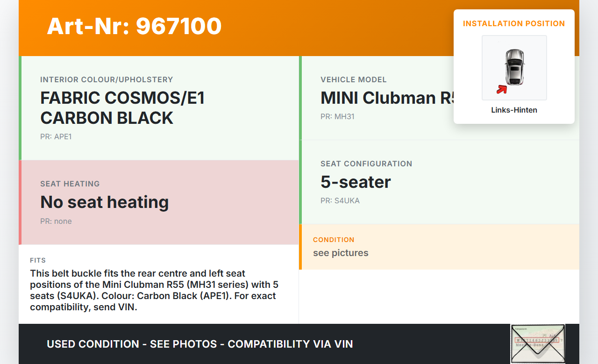Click the Links-Hinten position label
Viewport: 598px width, 364px height.
514,110
